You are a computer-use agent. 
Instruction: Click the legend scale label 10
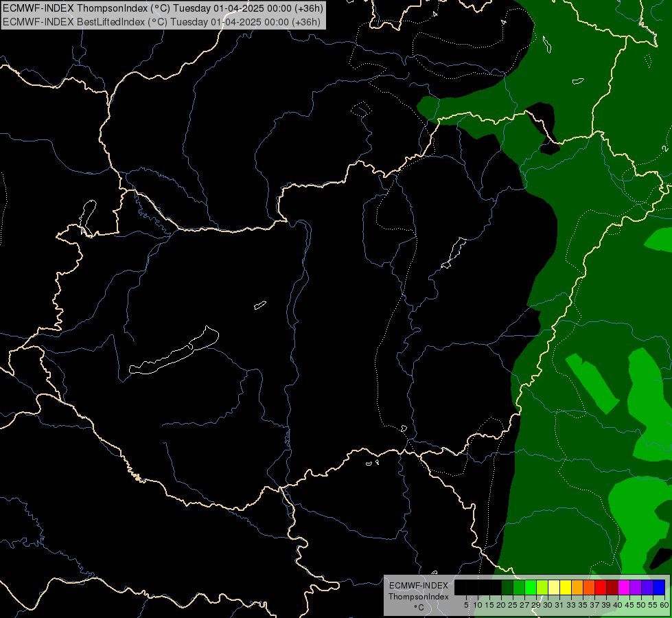(478, 605)
